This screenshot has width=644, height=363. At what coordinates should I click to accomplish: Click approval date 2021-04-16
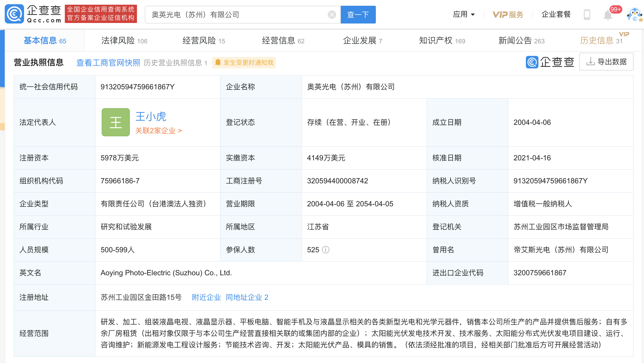pos(532,158)
